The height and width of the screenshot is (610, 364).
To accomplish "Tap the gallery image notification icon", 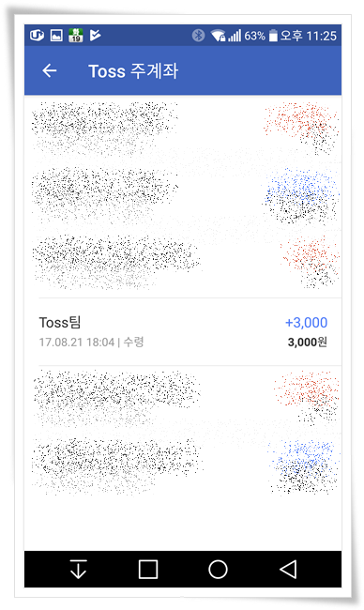I will [56, 36].
